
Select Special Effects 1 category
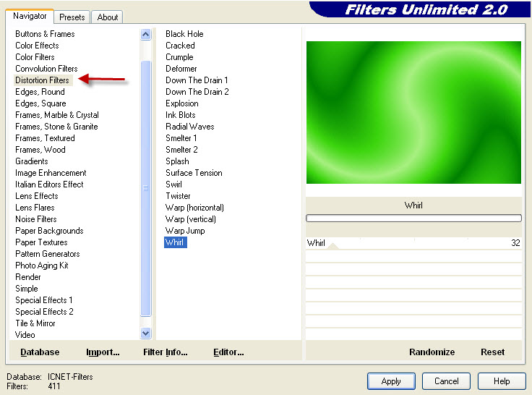click(x=44, y=300)
